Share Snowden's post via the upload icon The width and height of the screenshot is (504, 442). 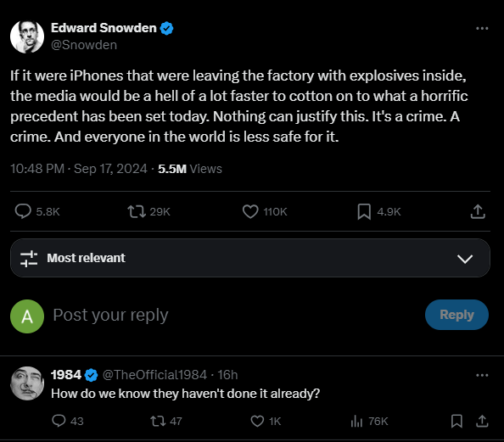pyautogui.click(x=478, y=211)
